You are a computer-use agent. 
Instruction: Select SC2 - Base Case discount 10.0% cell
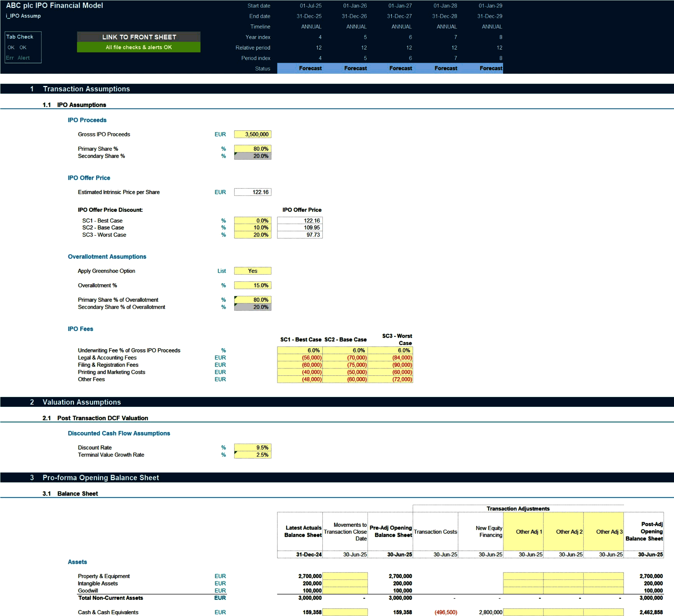click(x=253, y=227)
